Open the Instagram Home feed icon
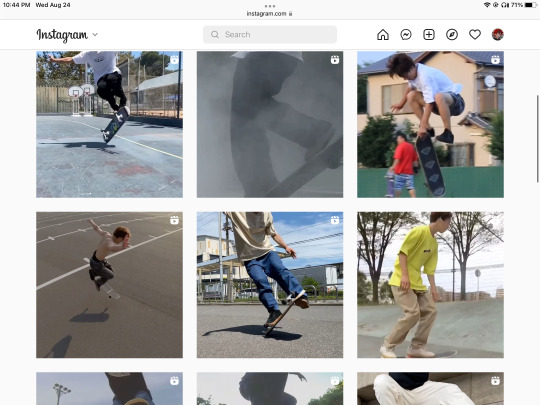The image size is (540, 405). (383, 34)
